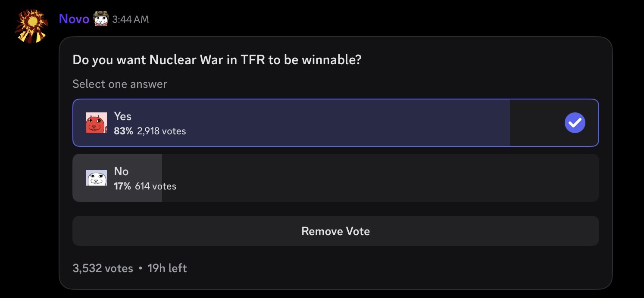This screenshot has height=298, width=644.
Task: Click the red devil cat emoji for Yes
Action: (97, 123)
